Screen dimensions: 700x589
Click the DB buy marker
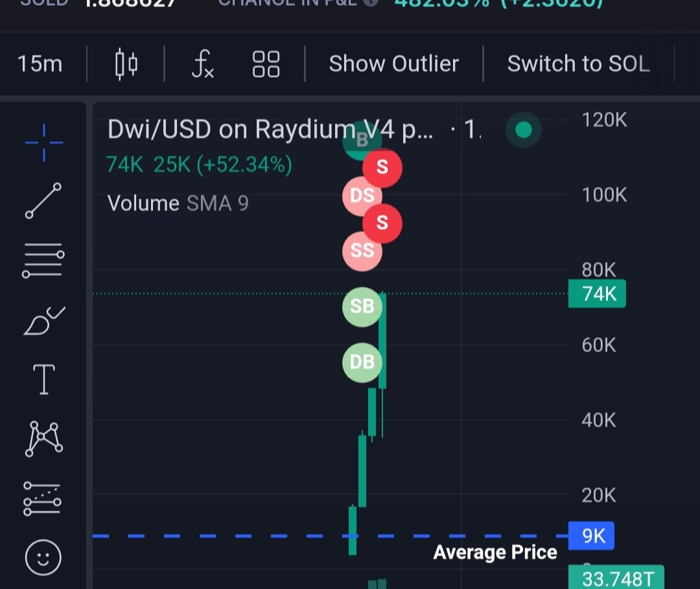tap(362, 362)
